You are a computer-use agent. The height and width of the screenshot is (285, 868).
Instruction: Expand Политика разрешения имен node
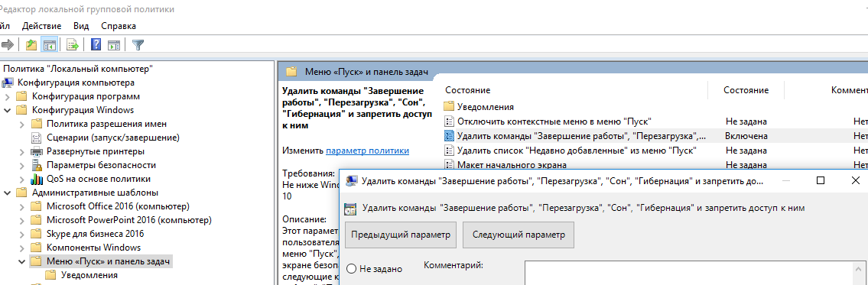click(x=22, y=124)
